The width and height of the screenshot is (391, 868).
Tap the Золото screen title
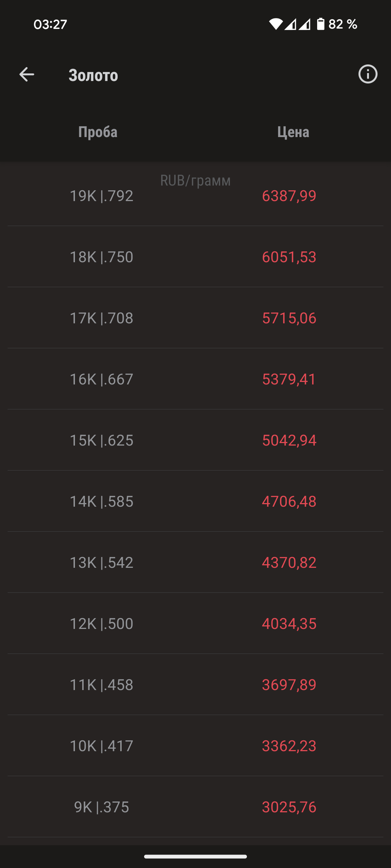pyautogui.click(x=93, y=75)
